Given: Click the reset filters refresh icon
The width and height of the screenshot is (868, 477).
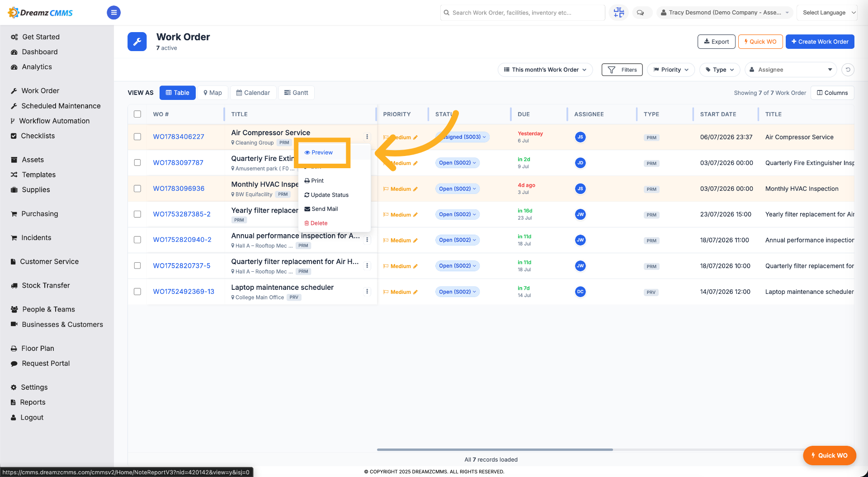Looking at the screenshot, I should tap(848, 70).
